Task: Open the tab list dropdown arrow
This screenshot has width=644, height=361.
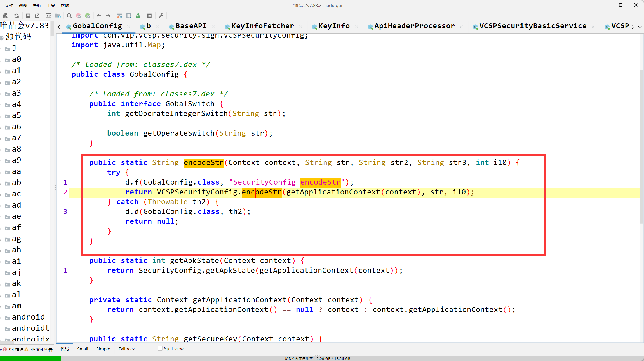Action: pos(640,27)
